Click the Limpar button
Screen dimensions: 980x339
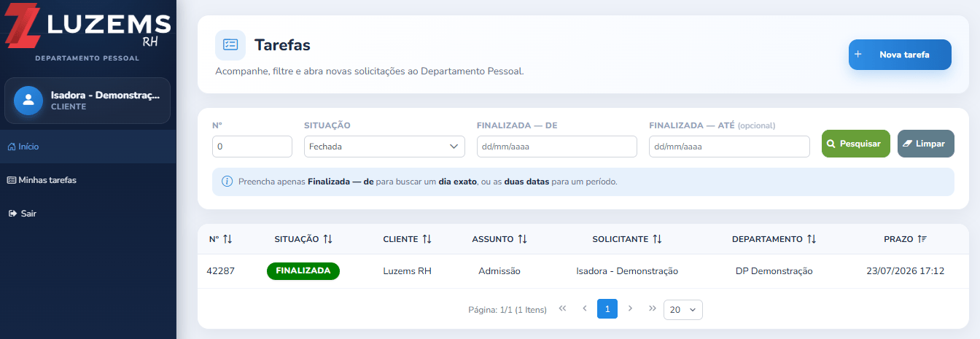click(x=925, y=144)
